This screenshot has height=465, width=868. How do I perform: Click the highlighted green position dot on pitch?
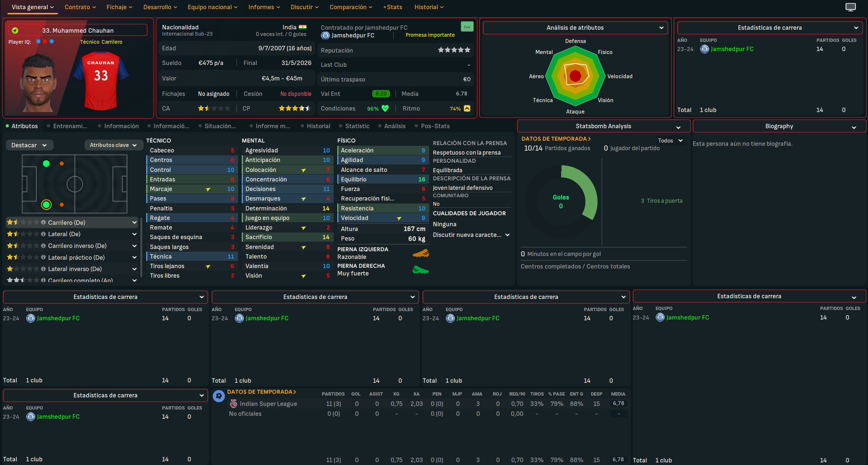coord(46,205)
